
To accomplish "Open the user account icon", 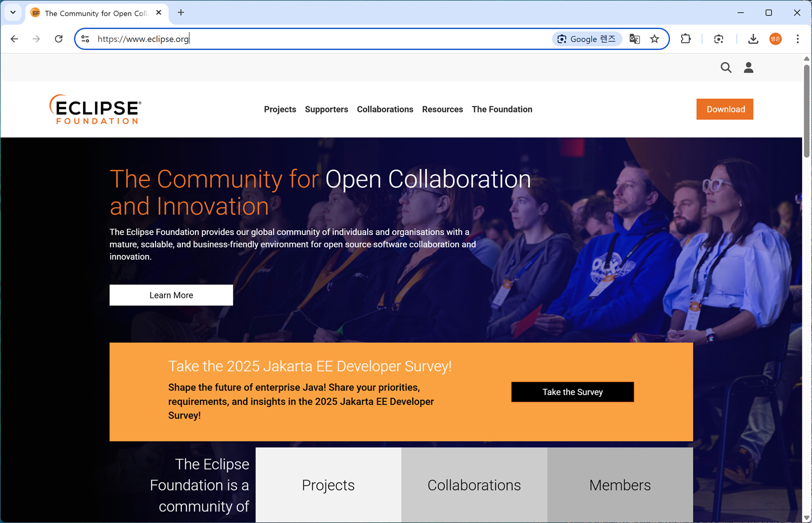I will click(749, 67).
